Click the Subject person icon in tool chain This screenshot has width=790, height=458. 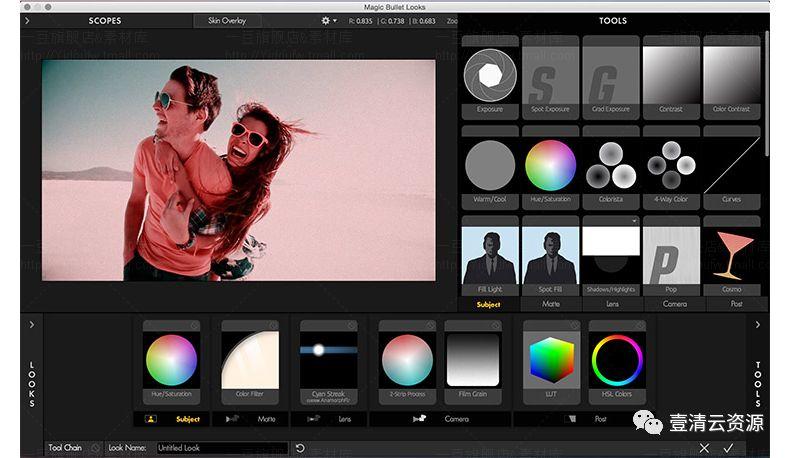pyautogui.click(x=151, y=419)
